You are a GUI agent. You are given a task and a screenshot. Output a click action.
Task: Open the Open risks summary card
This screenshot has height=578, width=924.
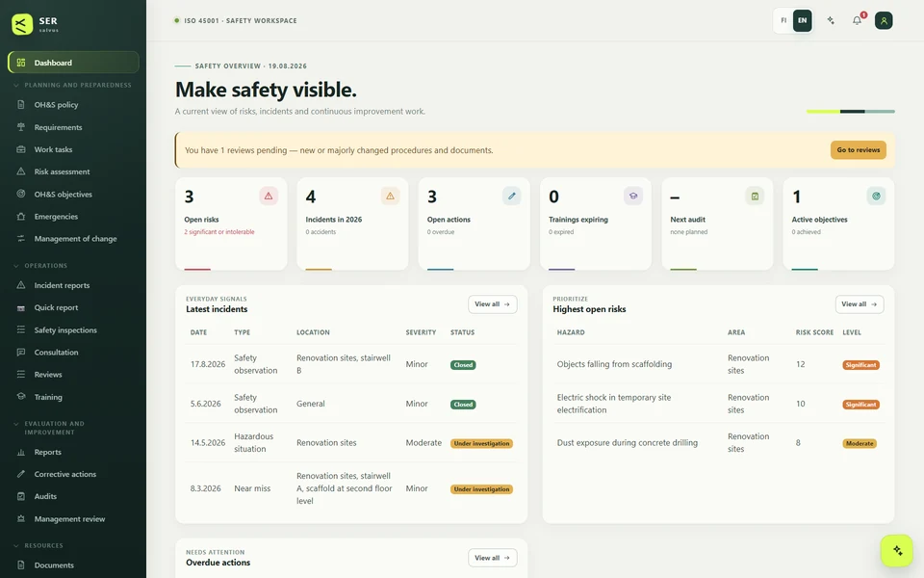coord(231,224)
